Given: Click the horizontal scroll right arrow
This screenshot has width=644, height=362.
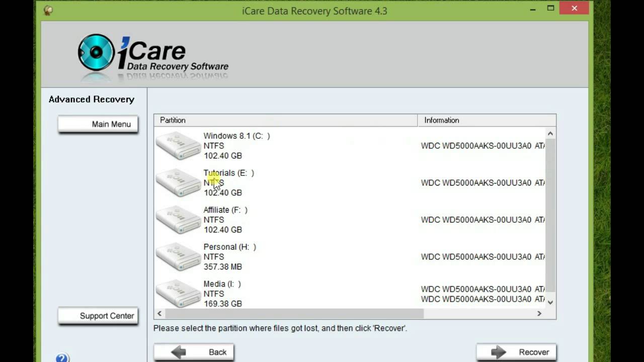Looking at the screenshot, I should click(x=539, y=313).
